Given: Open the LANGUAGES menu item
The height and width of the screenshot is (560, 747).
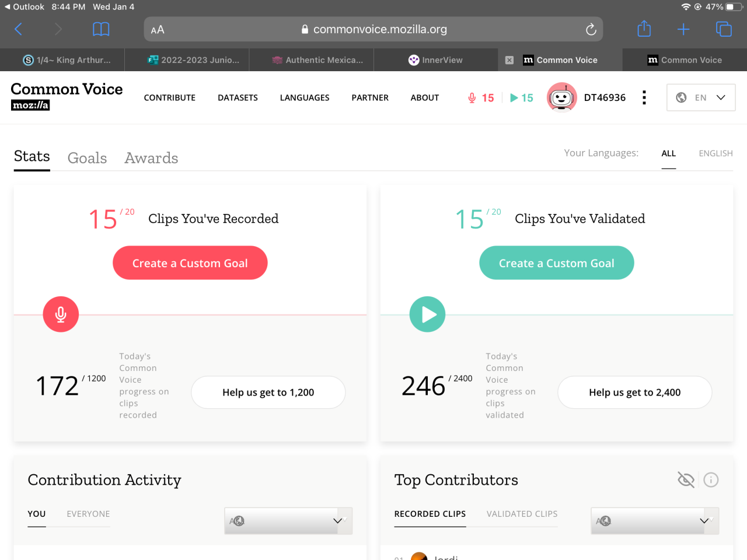Looking at the screenshot, I should (305, 97).
